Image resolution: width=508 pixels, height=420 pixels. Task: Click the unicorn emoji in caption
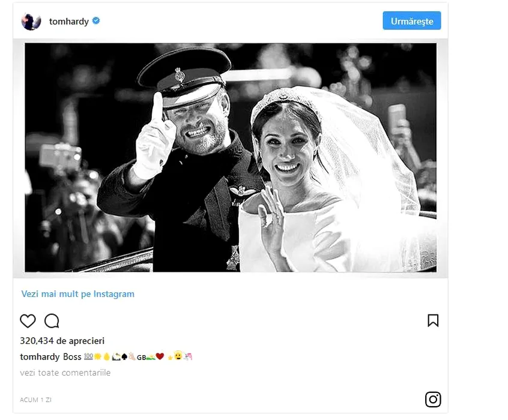tap(188, 357)
